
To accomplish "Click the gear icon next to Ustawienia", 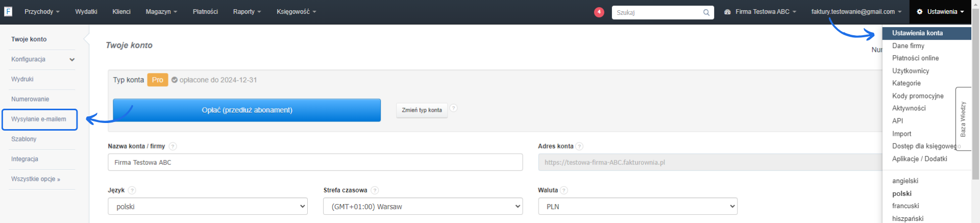I will (x=920, y=12).
